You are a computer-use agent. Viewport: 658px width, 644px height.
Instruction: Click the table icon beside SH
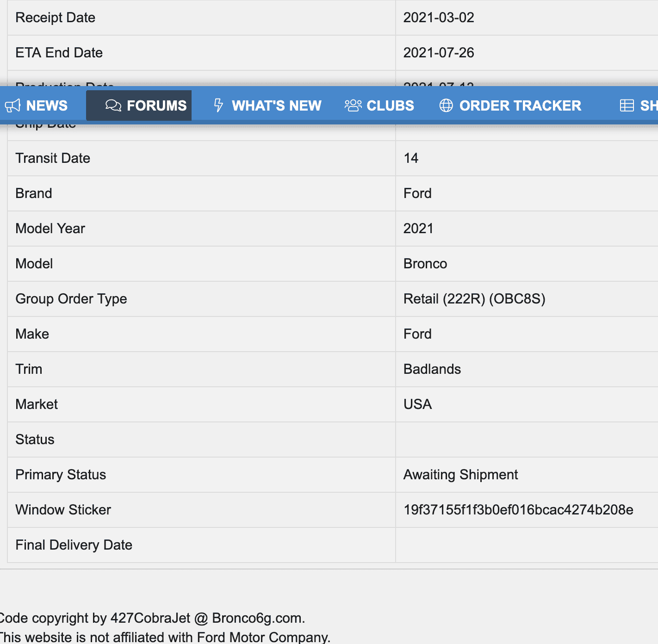coord(627,105)
